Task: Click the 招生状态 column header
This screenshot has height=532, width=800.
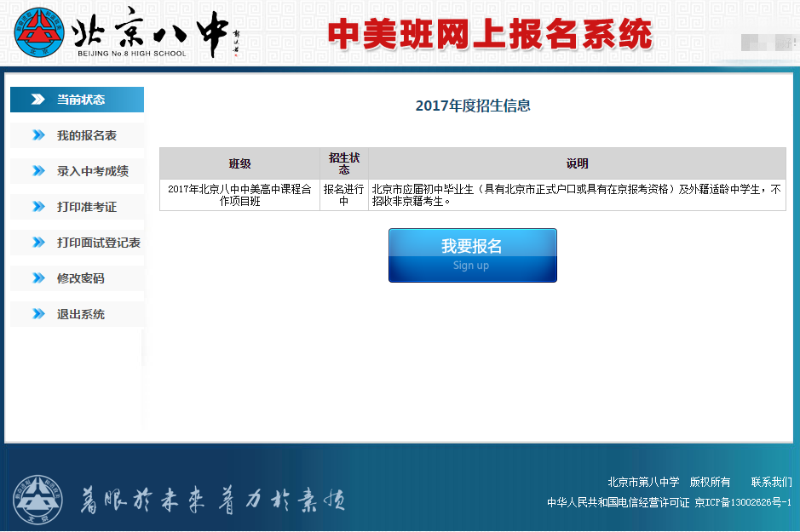Action: (x=344, y=163)
